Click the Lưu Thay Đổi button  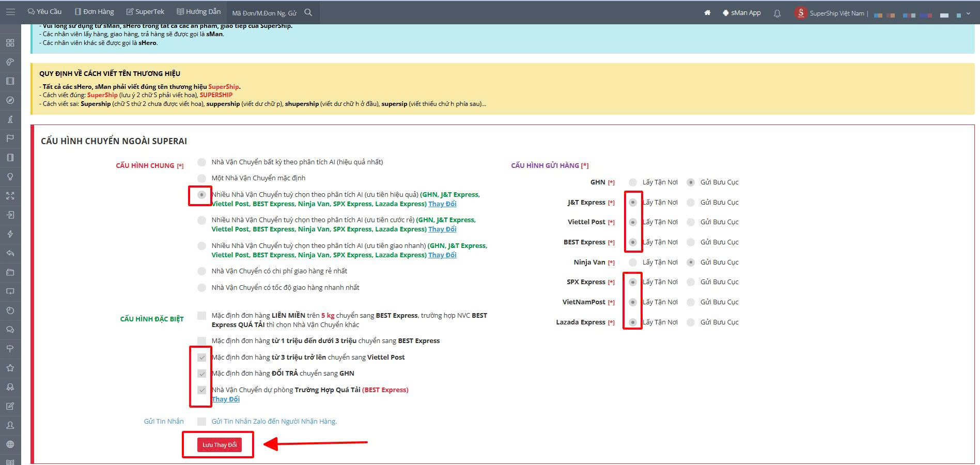[220, 445]
